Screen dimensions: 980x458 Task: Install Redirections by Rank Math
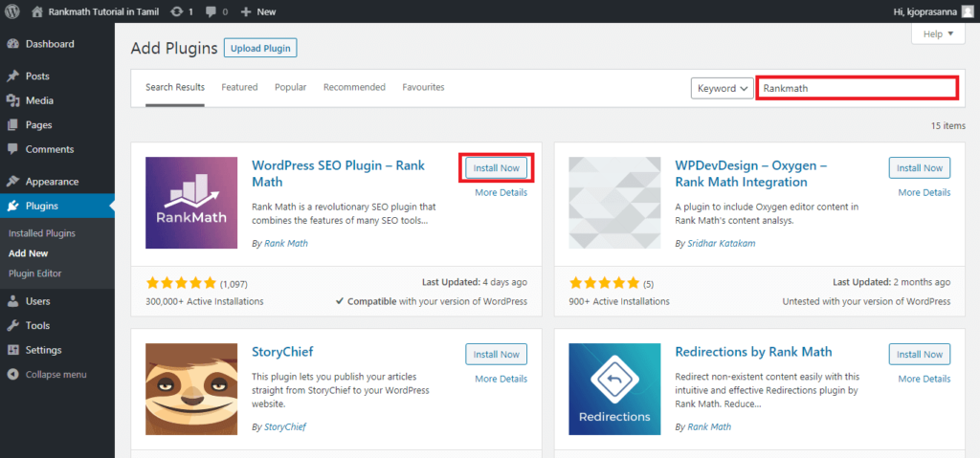920,355
